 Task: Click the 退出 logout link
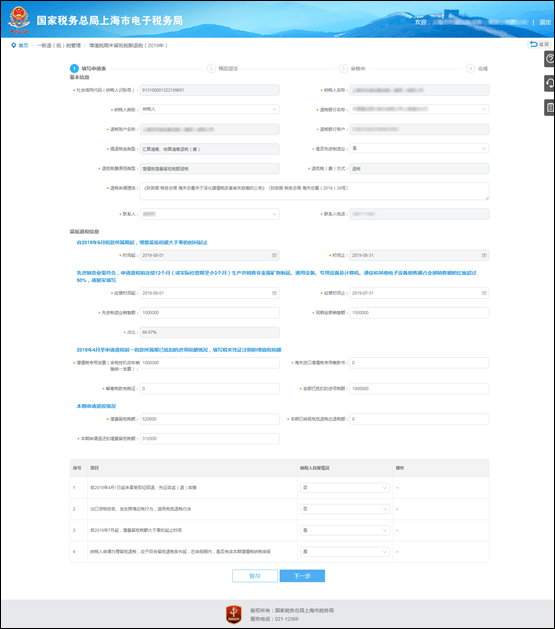tap(545, 22)
